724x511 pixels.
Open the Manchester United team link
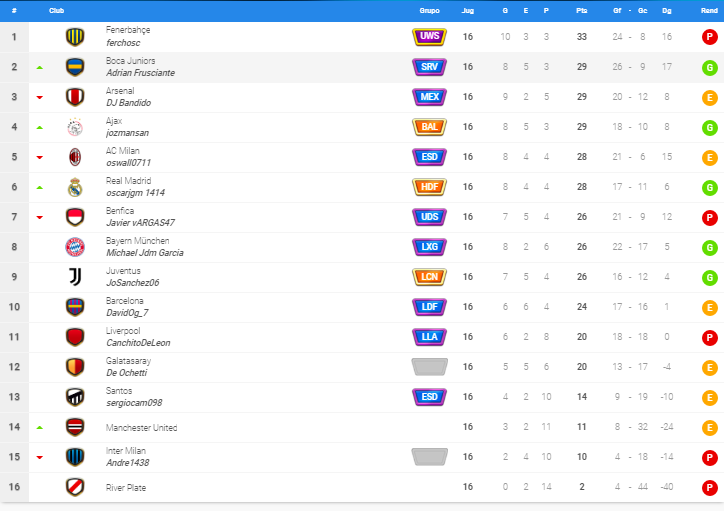click(141, 428)
